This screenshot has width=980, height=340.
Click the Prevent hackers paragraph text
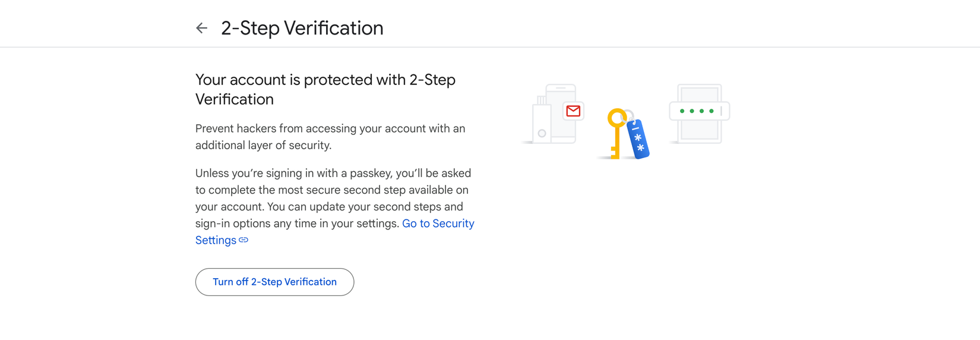pos(330,137)
